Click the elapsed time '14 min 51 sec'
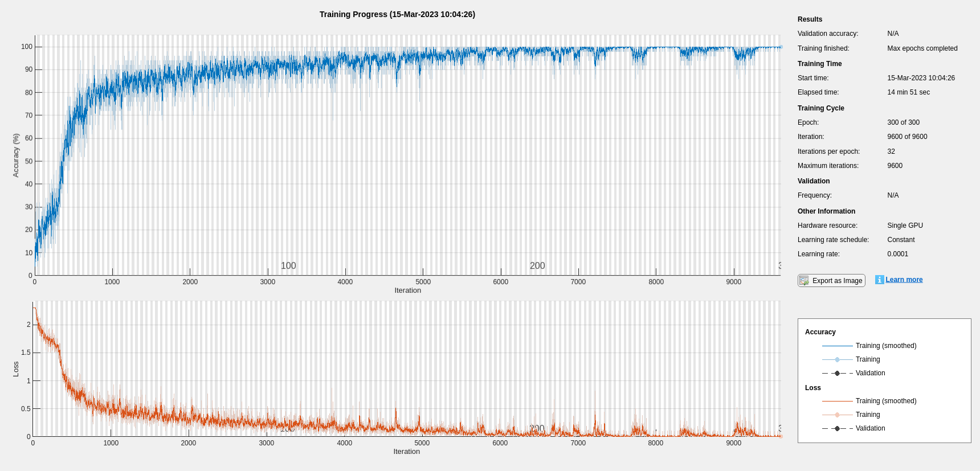The image size is (980, 471). click(x=908, y=92)
